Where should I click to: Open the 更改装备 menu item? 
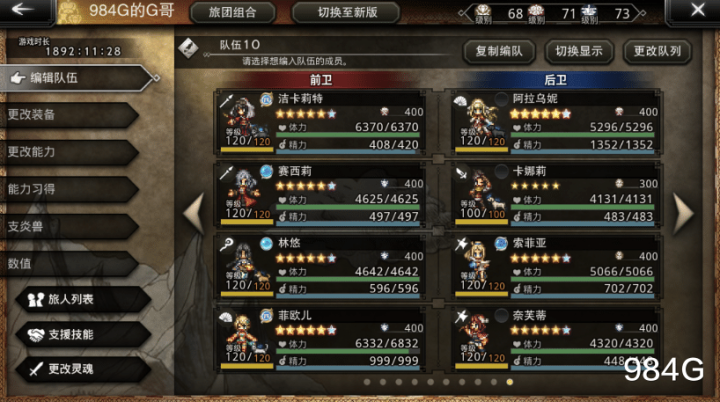click(69, 115)
